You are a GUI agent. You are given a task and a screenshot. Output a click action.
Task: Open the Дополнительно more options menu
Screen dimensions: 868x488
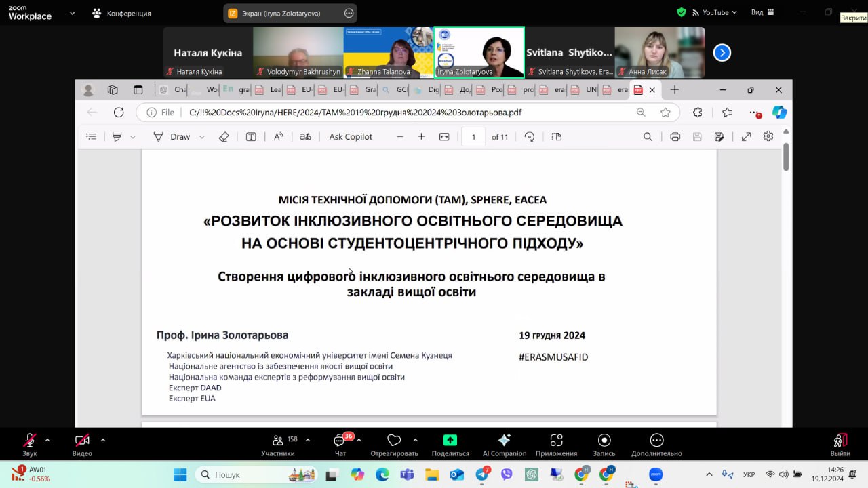click(656, 445)
